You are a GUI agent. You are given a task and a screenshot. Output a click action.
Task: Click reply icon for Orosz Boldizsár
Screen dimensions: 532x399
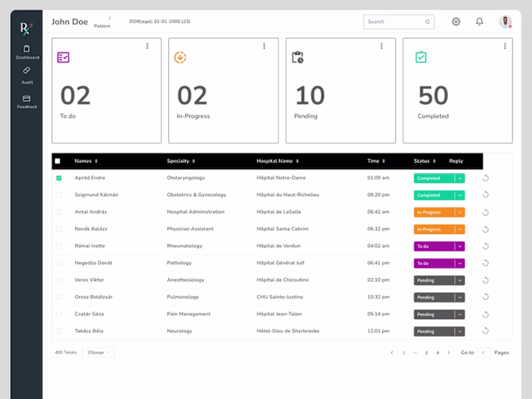[486, 297]
